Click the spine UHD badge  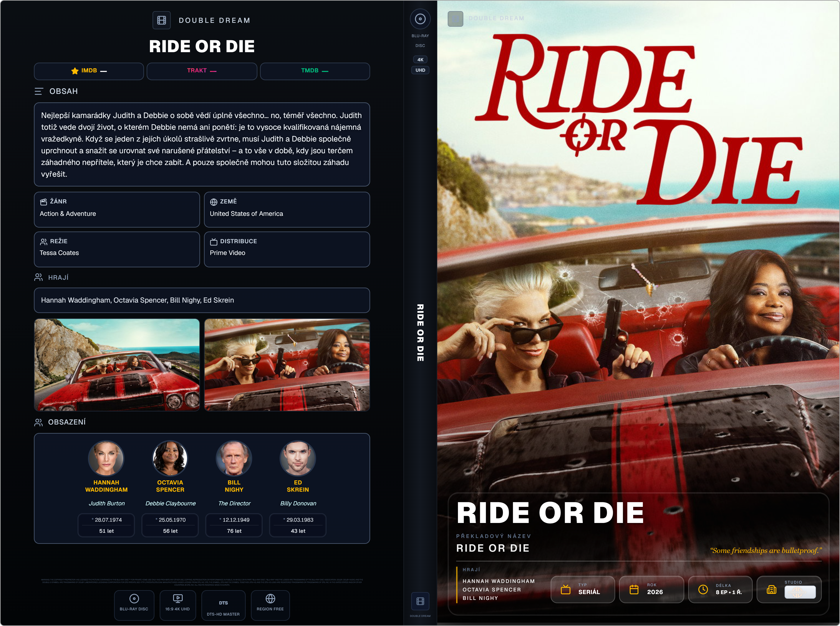tap(420, 70)
